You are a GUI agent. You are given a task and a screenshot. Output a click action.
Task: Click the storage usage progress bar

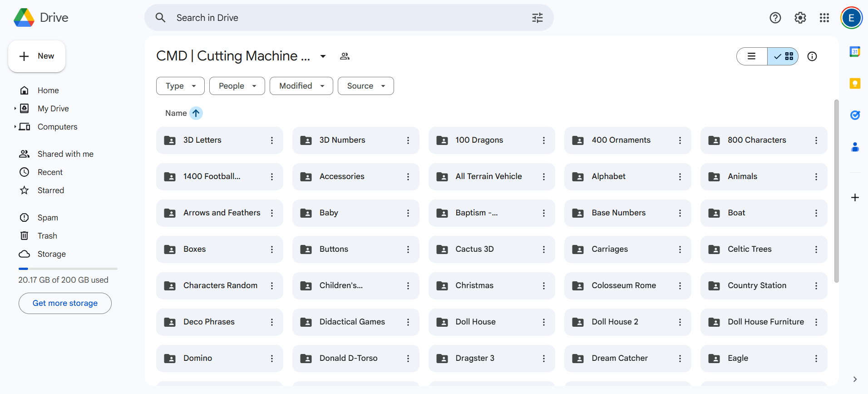pyautogui.click(x=68, y=269)
